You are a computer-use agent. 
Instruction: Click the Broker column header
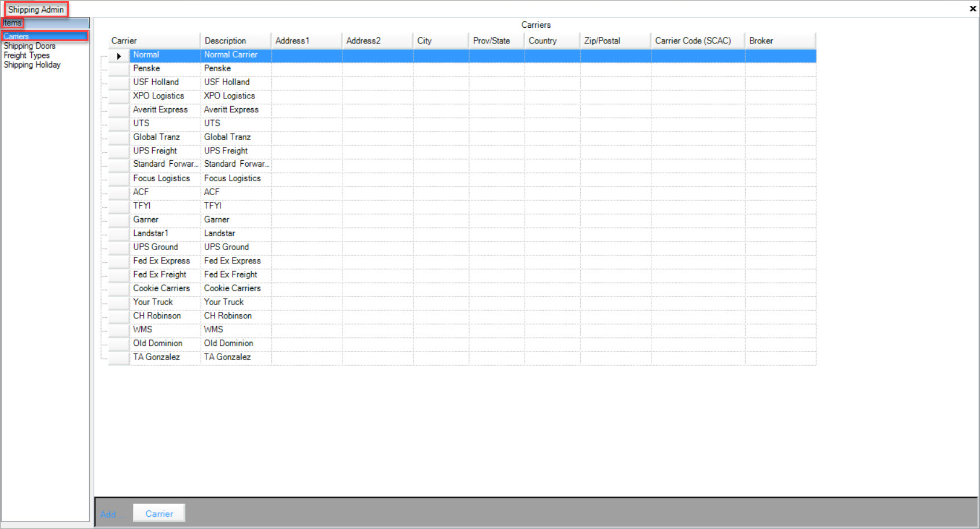(x=780, y=41)
